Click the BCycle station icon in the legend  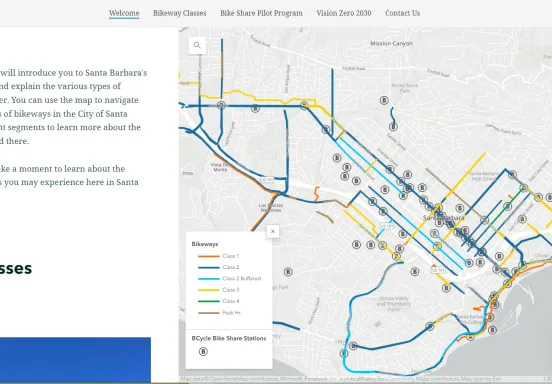(x=203, y=351)
